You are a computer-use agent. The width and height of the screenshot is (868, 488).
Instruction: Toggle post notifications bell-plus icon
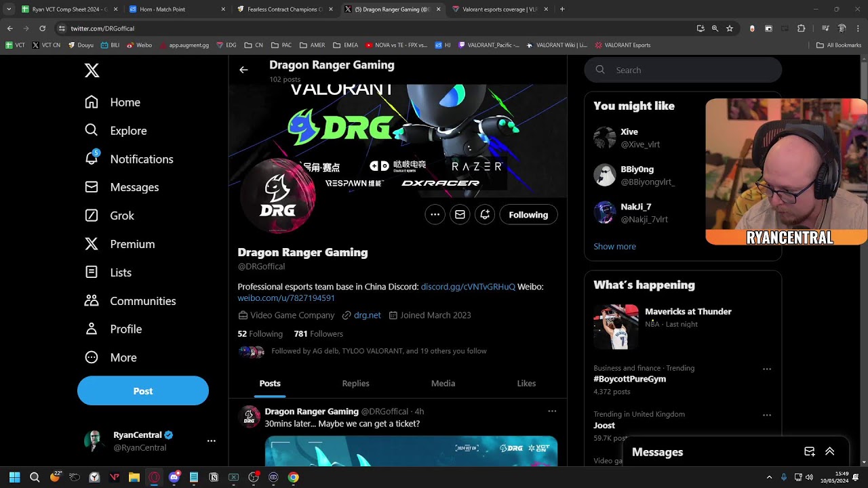pos(485,215)
